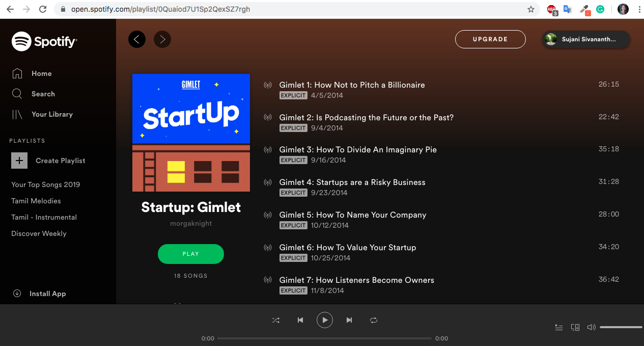Image resolution: width=644 pixels, height=346 pixels.
Task: Click the green PLAY button
Action: 191,254
